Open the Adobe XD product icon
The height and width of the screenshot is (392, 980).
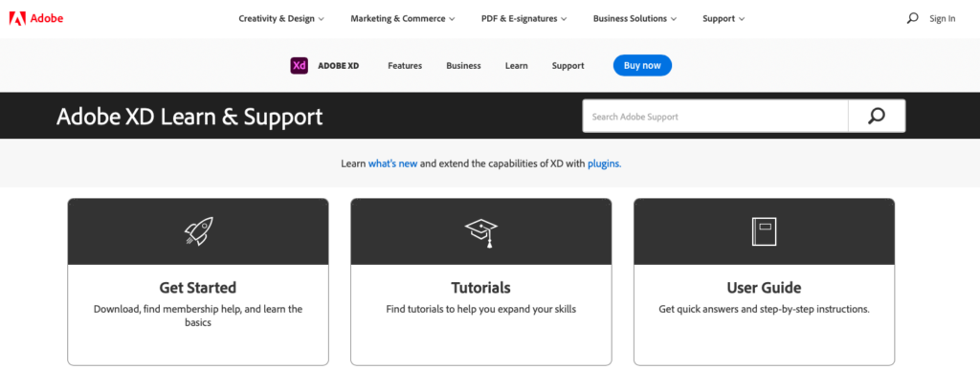299,66
